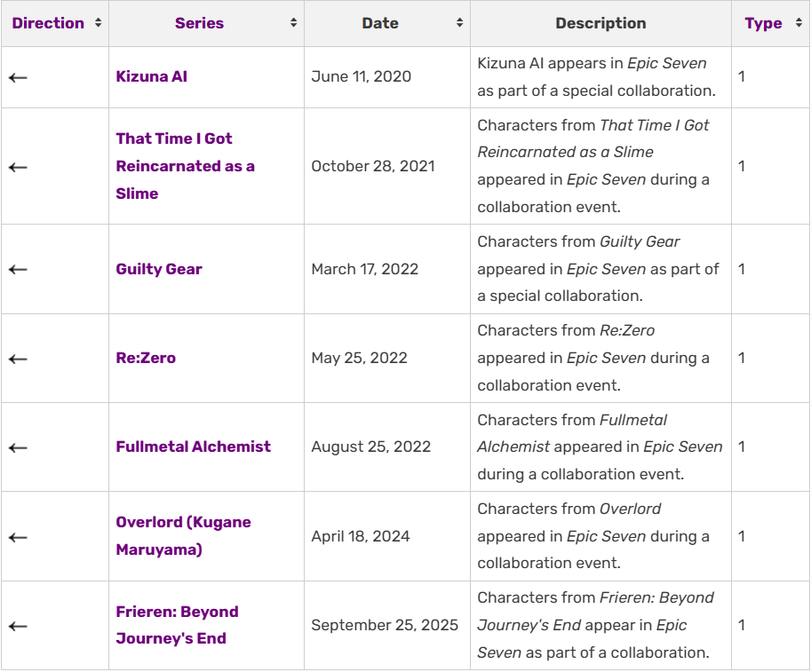Click left arrow in Re:Zero row
811x672 pixels.
[x=18, y=359]
